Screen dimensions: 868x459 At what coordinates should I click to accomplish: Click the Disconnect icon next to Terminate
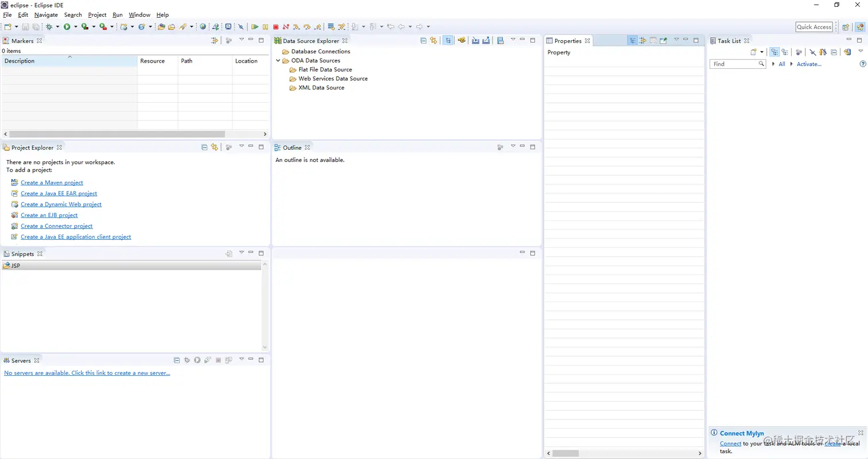click(x=286, y=27)
